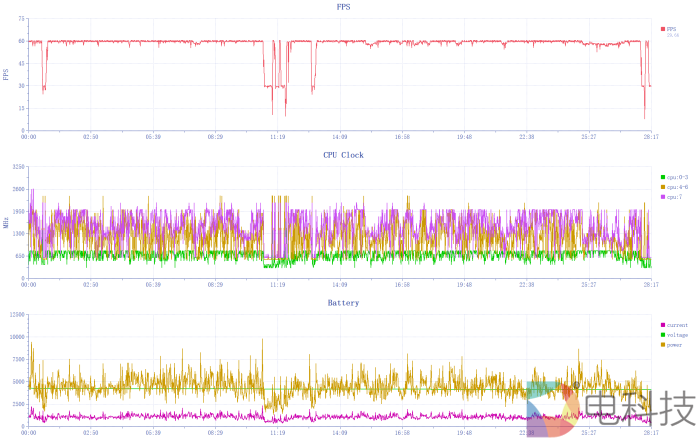Click the magenta current legend marker
Image resolution: width=700 pixels, height=444 pixels.
click(x=663, y=325)
